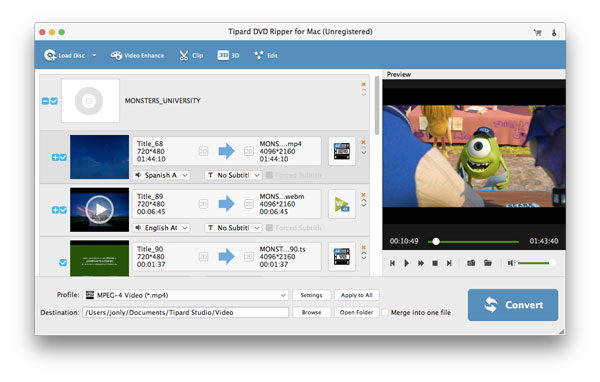Open the Edit tool
The width and height of the screenshot is (600, 382).
tap(266, 56)
